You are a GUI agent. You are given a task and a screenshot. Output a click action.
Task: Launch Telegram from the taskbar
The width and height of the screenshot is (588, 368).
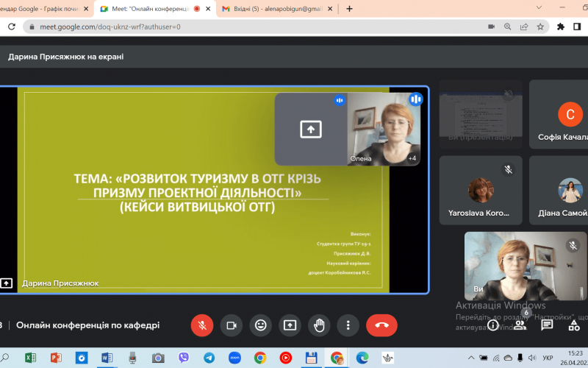(209, 358)
